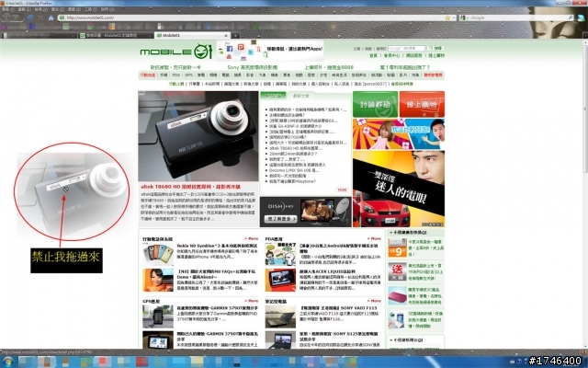588x368 pixels.
Task: Open the GPS category in nav bar
Action: 188,75
